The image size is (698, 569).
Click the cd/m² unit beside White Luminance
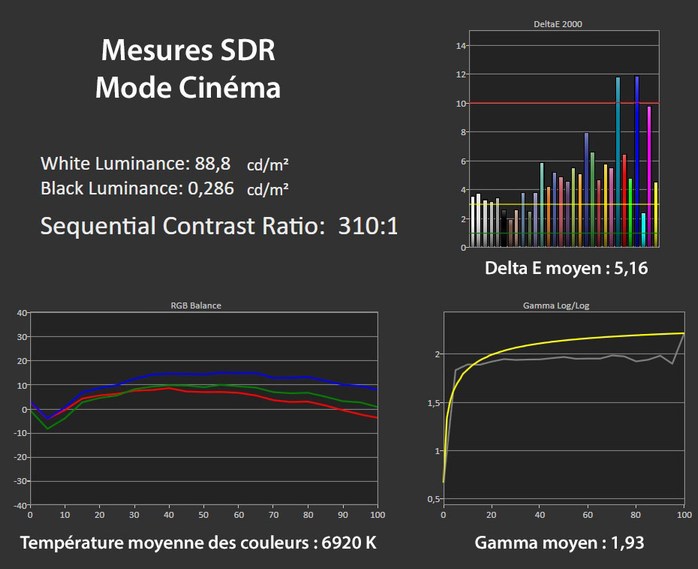click(x=268, y=165)
